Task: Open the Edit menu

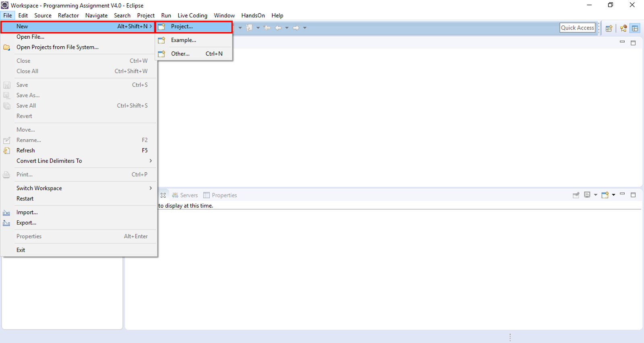Action: 23,16
